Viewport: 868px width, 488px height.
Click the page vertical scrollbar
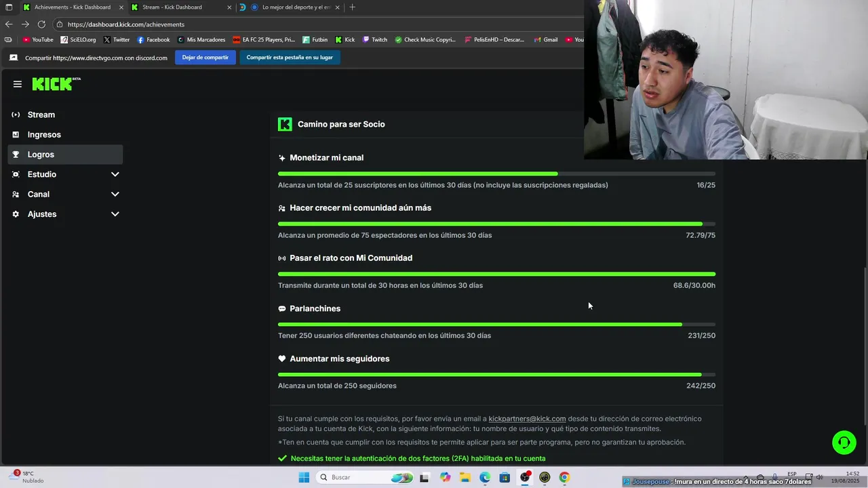point(865,346)
